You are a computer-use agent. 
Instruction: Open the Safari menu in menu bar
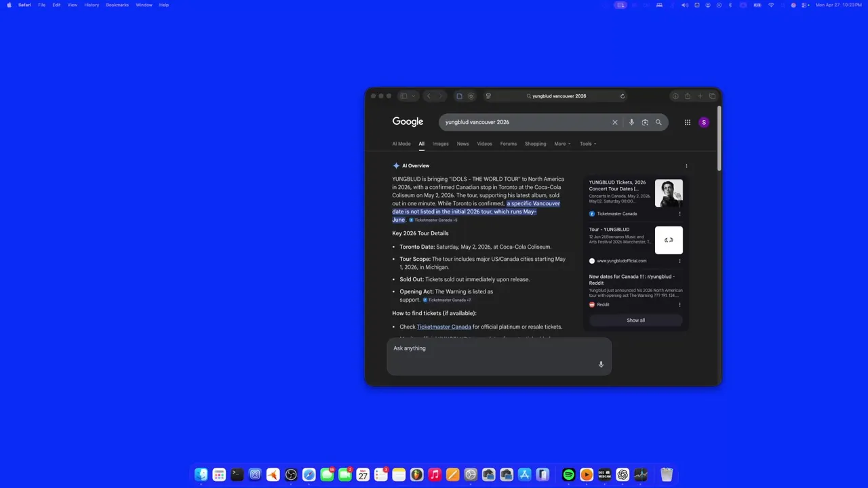point(24,5)
